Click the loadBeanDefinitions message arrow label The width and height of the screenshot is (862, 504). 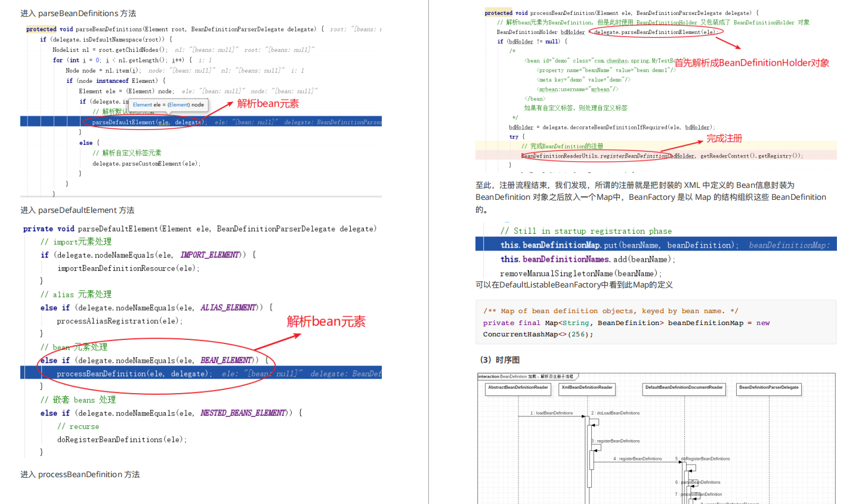coord(552,412)
